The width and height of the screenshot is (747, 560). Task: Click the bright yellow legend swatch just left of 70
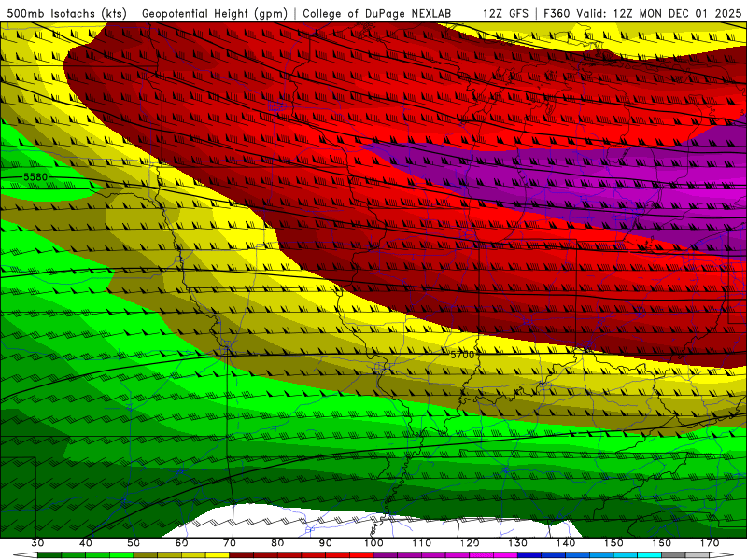tap(218, 554)
